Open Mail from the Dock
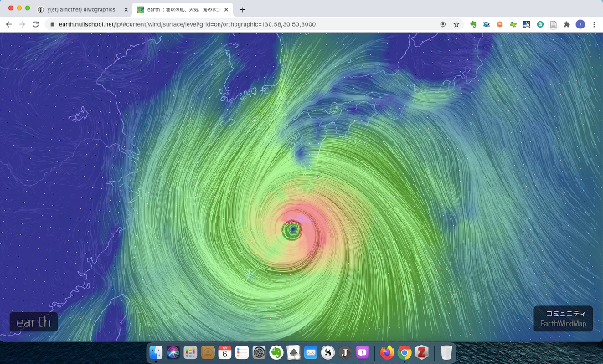The image size is (603, 364). click(x=311, y=352)
